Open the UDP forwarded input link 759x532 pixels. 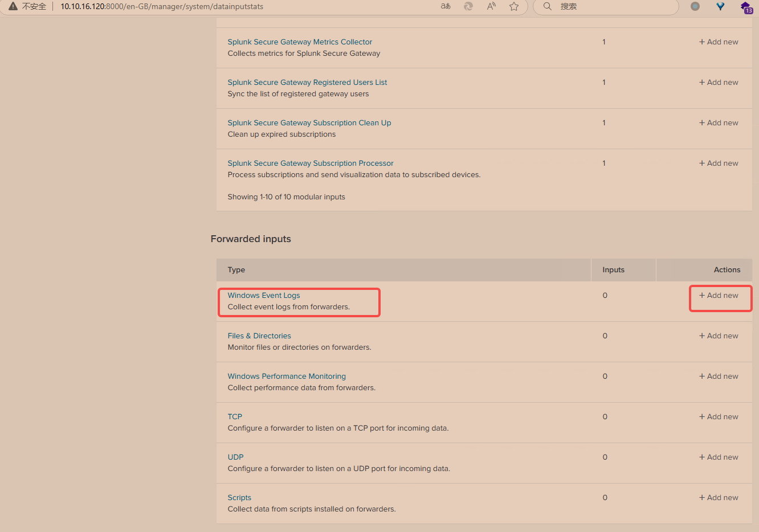(235, 457)
